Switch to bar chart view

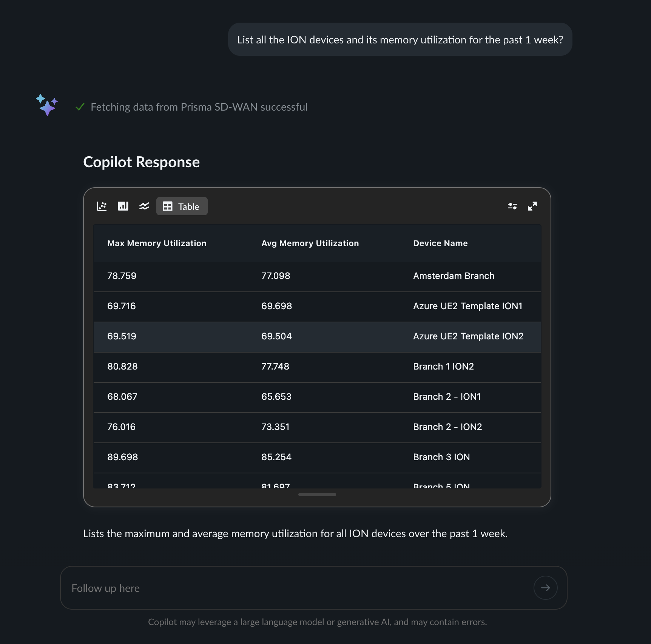click(x=123, y=206)
